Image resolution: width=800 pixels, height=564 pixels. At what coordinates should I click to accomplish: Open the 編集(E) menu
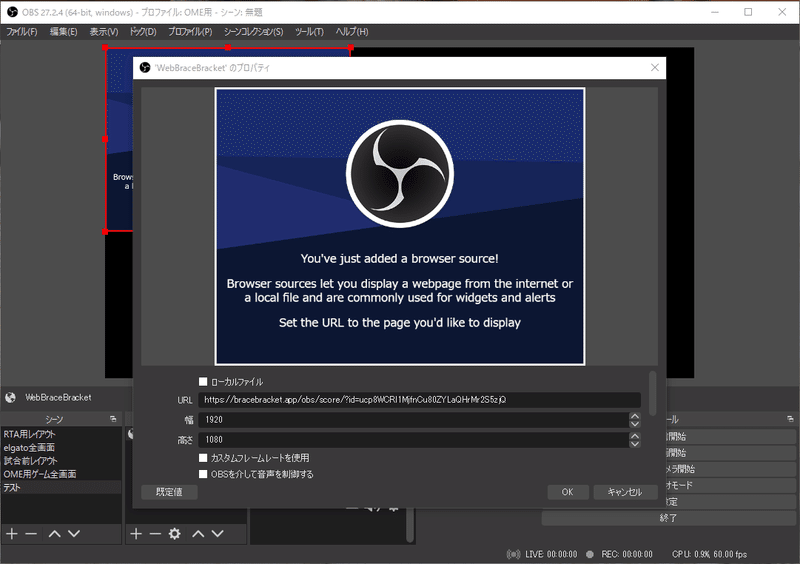click(x=63, y=32)
